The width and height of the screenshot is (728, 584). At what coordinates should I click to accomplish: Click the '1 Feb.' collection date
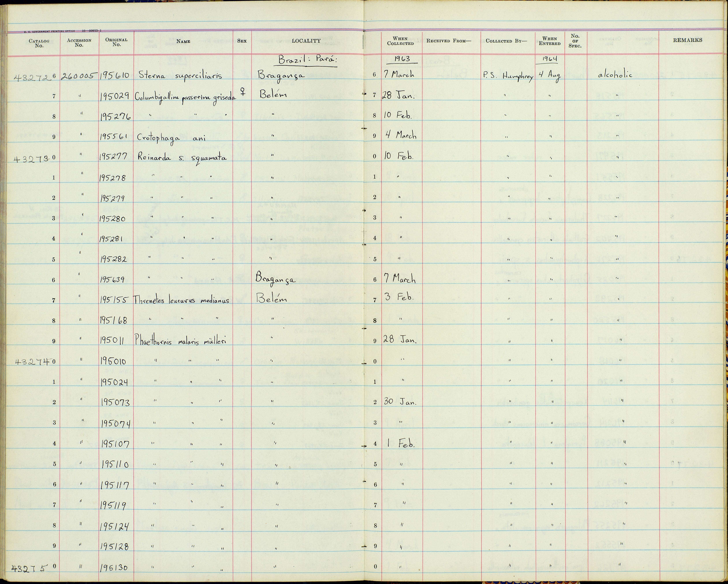pyautogui.click(x=400, y=444)
